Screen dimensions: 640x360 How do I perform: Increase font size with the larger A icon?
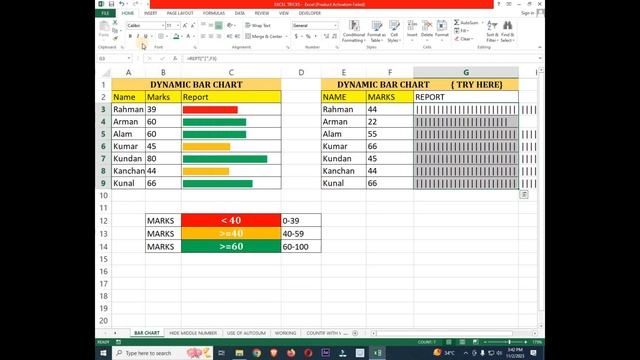tap(185, 25)
